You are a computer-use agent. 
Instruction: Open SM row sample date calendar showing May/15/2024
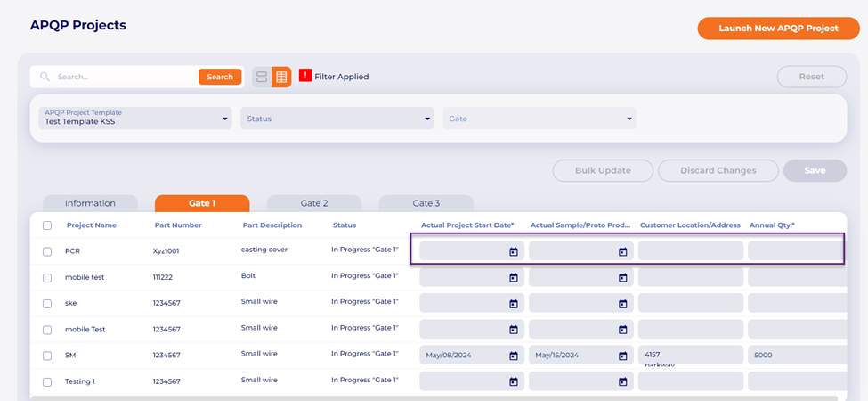[x=622, y=356]
